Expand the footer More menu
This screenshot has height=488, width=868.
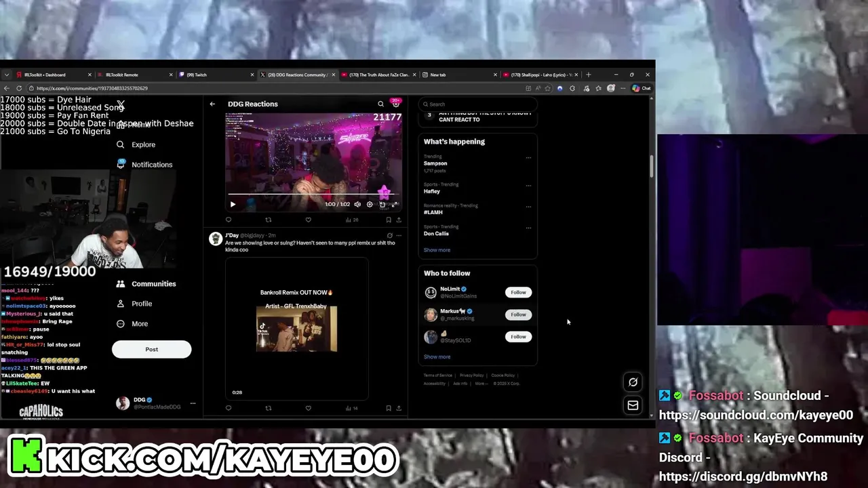(x=481, y=384)
